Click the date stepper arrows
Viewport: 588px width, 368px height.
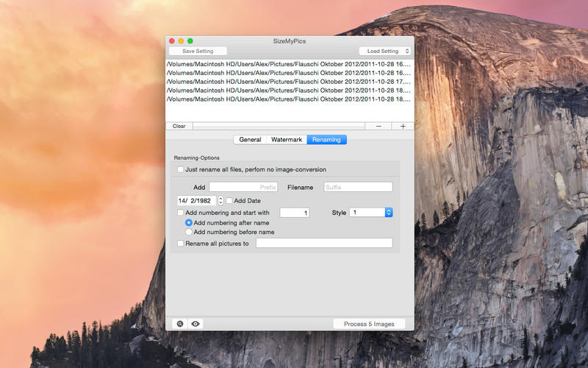pyautogui.click(x=220, y=200)
